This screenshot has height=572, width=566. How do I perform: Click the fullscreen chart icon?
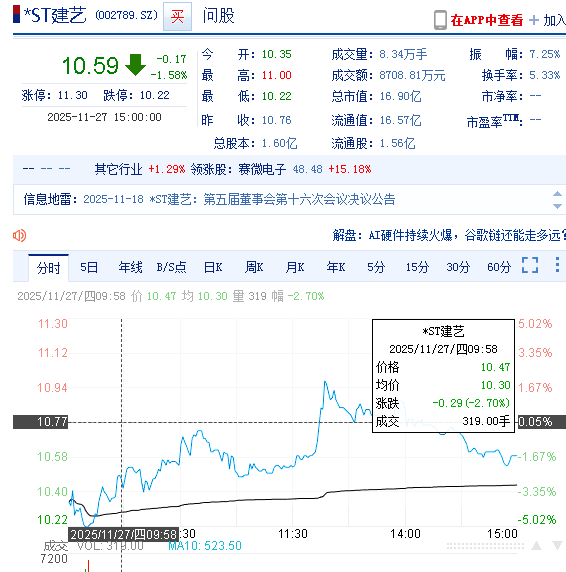tap(530, 265)
